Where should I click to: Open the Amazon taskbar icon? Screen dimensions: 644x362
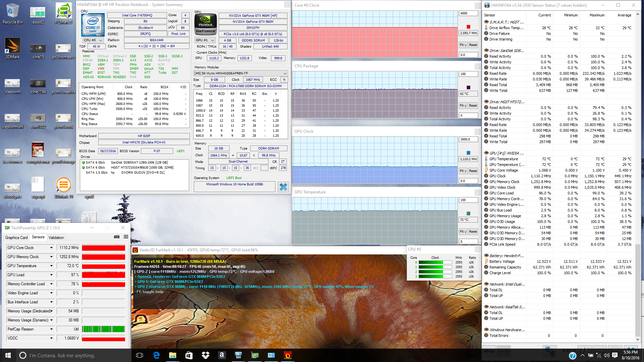pyautogui.click(x=222, y=355)
